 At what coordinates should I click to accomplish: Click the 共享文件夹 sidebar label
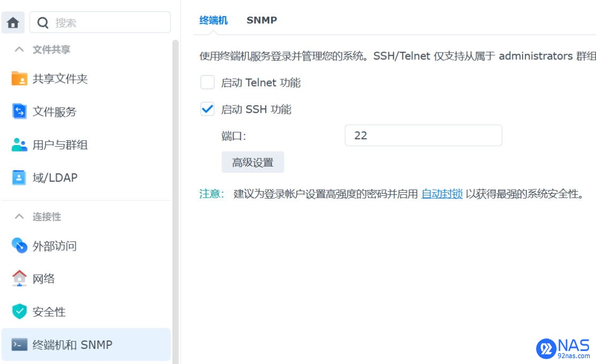coord(60,79)
